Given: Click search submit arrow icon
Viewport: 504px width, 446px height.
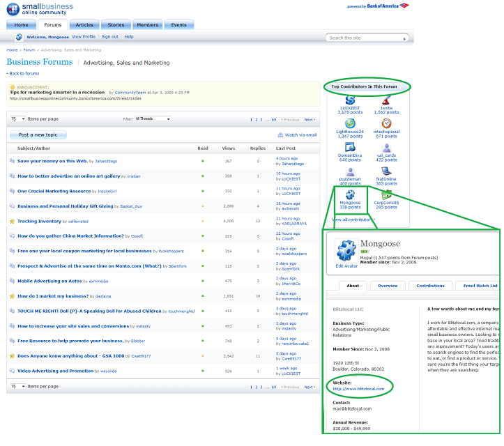Looking at the screenshot, I should click(404, 38).
